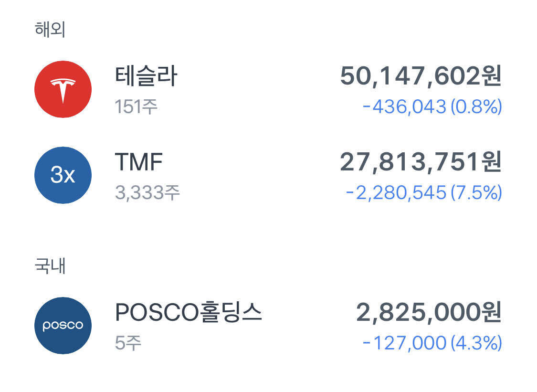Click TMF's (7.5%) loss percentage
The image size is (537, 392).
(476, 193)
